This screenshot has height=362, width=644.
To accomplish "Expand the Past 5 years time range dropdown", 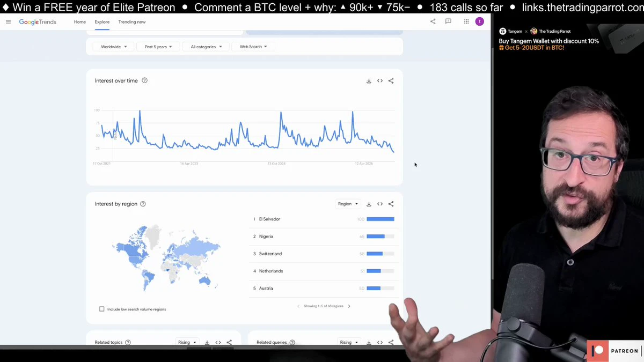I will [158, 47].
